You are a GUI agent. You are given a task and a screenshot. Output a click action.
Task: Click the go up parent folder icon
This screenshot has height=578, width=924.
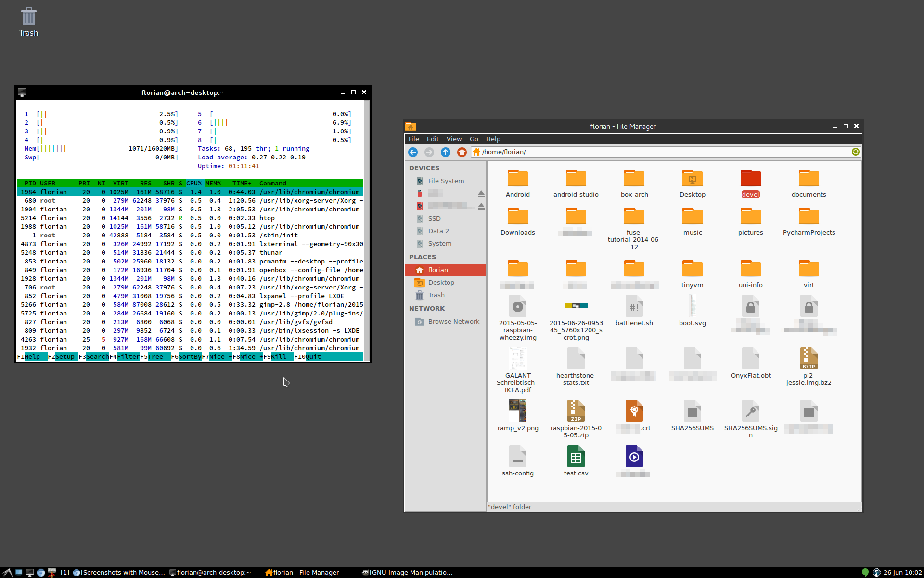[446, 152]
